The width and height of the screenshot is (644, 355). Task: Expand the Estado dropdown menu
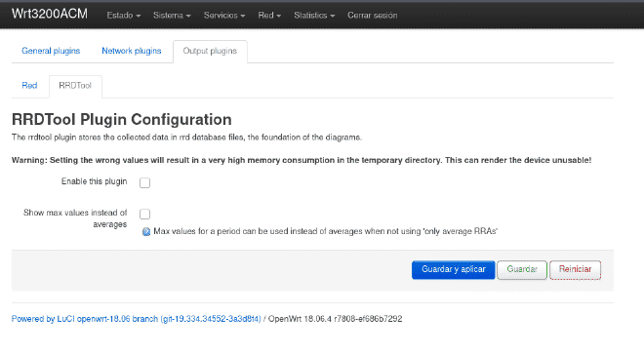point(124,16)
